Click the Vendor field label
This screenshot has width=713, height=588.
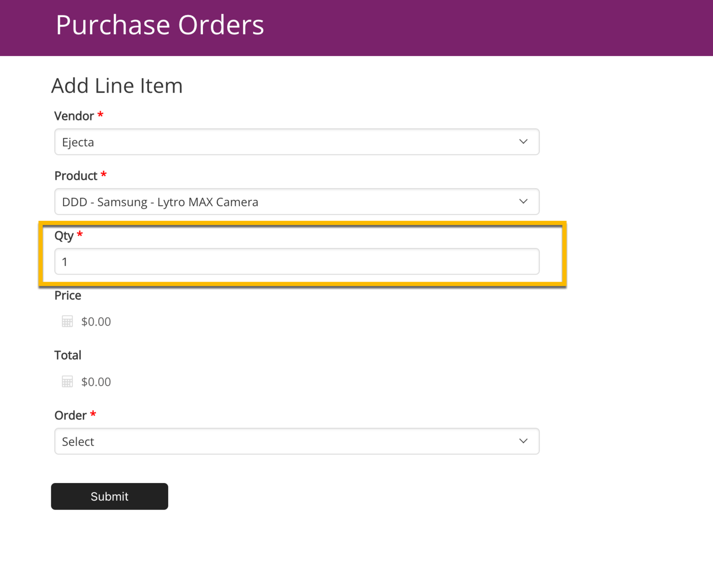pyautogui.click(x=74, y=116)
